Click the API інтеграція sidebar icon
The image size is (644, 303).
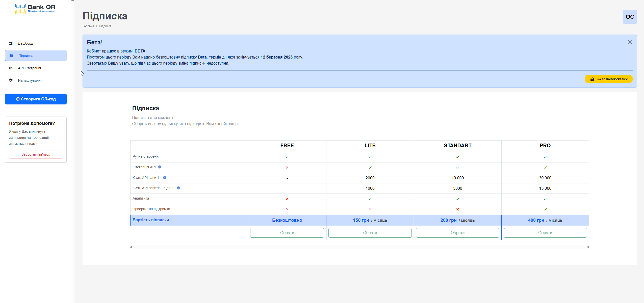[x=11, y=68]
